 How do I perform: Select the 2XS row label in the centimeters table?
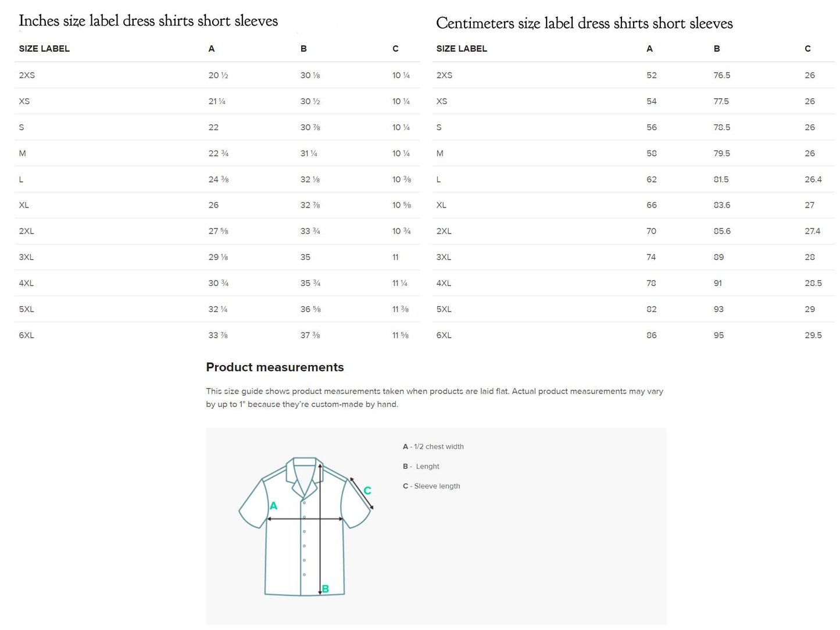444,76
